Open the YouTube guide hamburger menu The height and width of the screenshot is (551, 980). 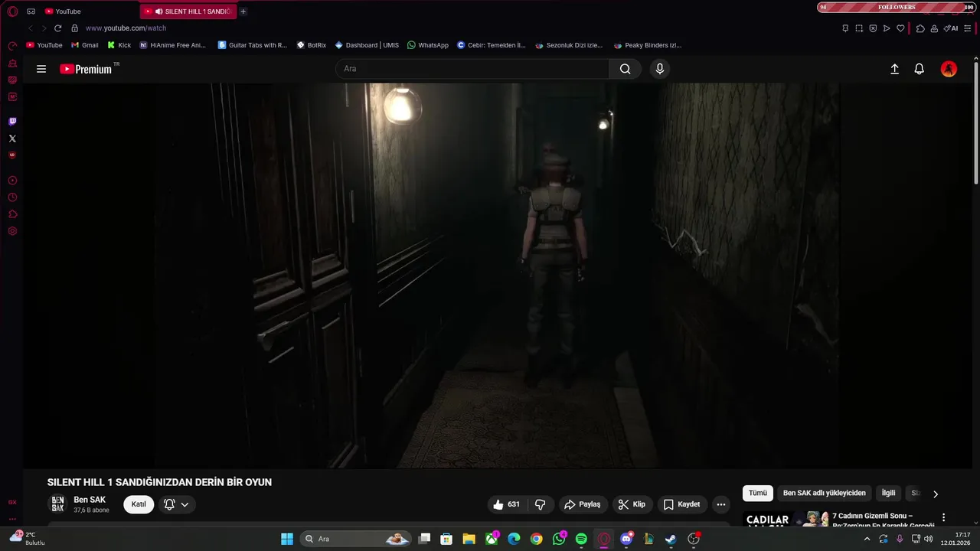[41, 69]
